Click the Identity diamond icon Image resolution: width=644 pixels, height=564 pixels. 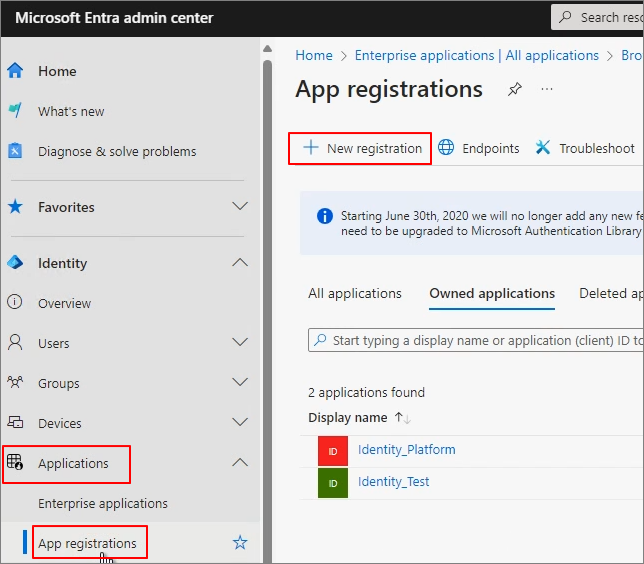click(15, 262)
